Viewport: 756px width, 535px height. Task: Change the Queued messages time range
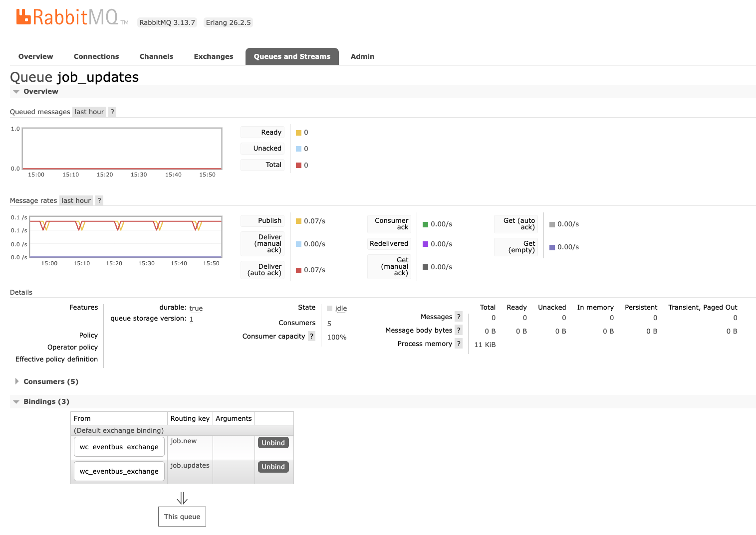[89, 112]
